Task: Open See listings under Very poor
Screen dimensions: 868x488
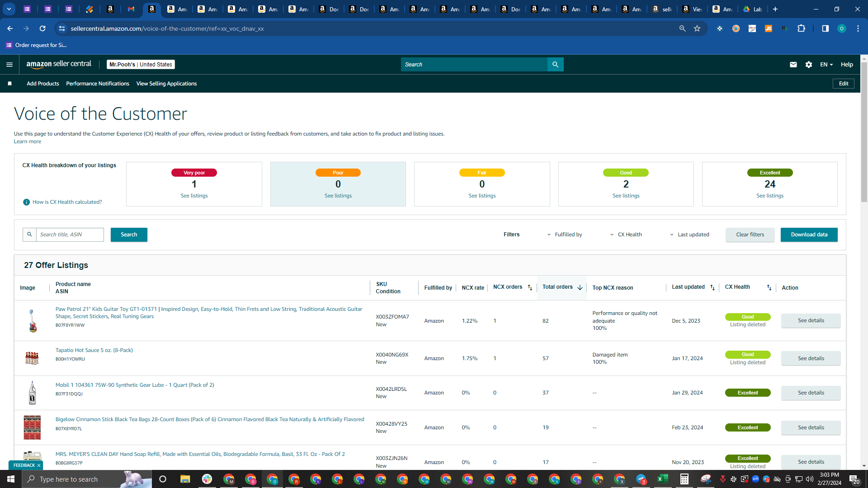Action: tap(194, 196)
